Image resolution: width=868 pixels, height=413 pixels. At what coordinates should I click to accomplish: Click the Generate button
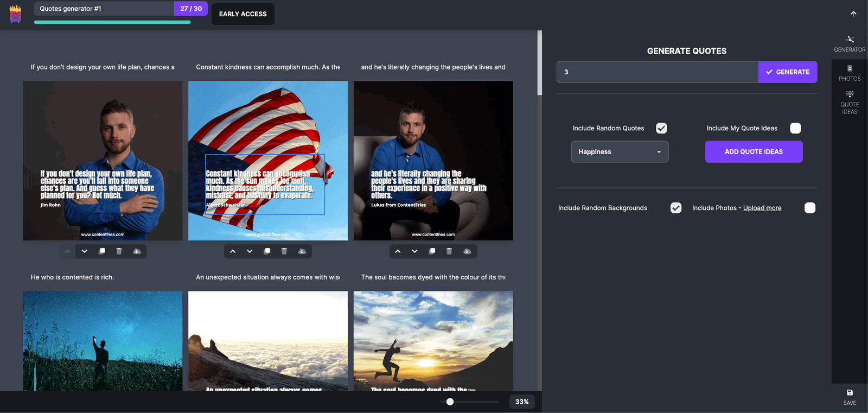[788, 72]
